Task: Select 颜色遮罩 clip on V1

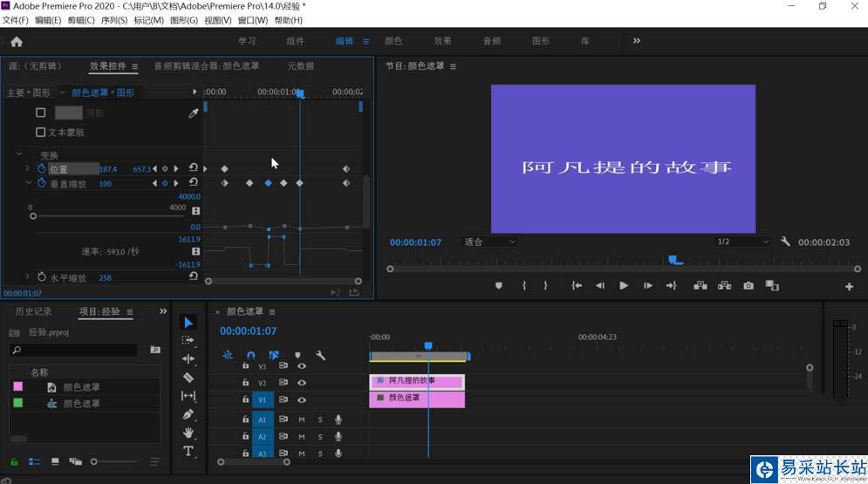Action: point(417,399)
